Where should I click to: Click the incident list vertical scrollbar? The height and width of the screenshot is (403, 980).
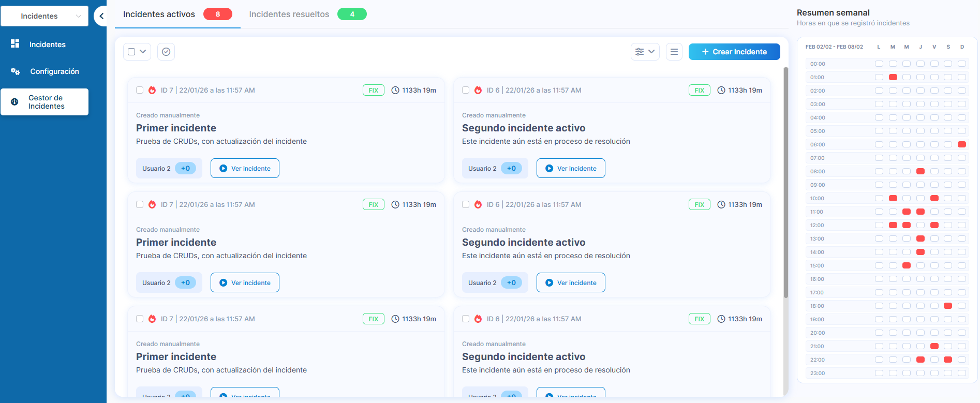[x=785, y=182]
